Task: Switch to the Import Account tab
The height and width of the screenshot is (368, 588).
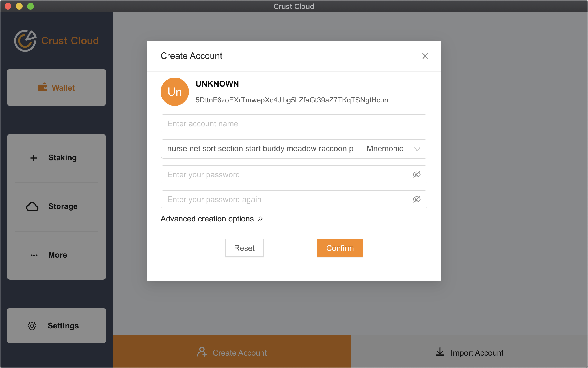Action: click(469, 352)
